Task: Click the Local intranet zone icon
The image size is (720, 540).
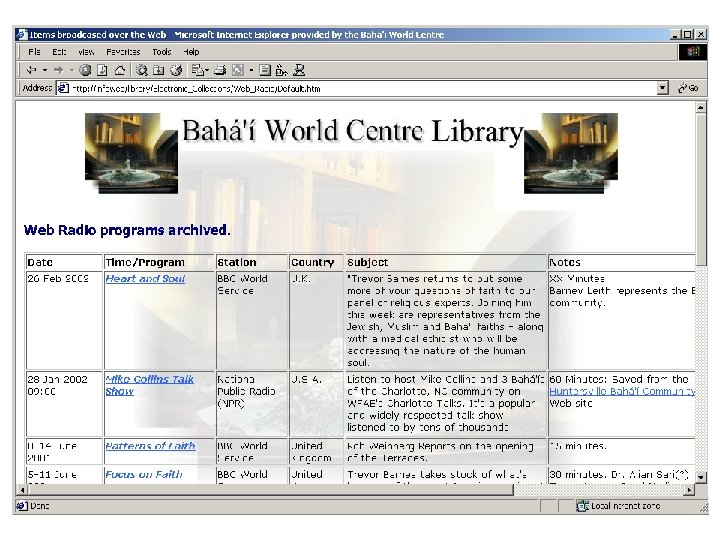Action: (582, 506)
